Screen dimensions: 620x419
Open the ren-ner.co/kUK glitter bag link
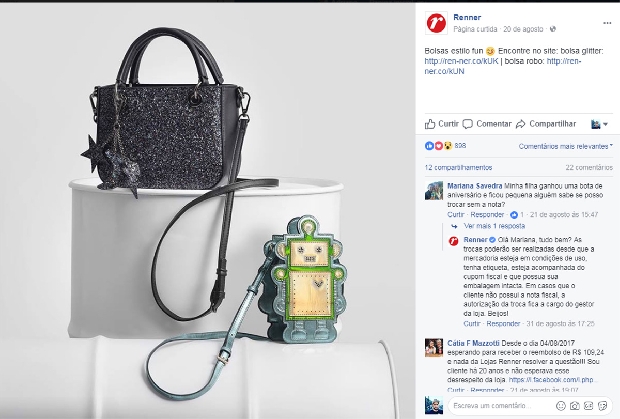point(461,61)
